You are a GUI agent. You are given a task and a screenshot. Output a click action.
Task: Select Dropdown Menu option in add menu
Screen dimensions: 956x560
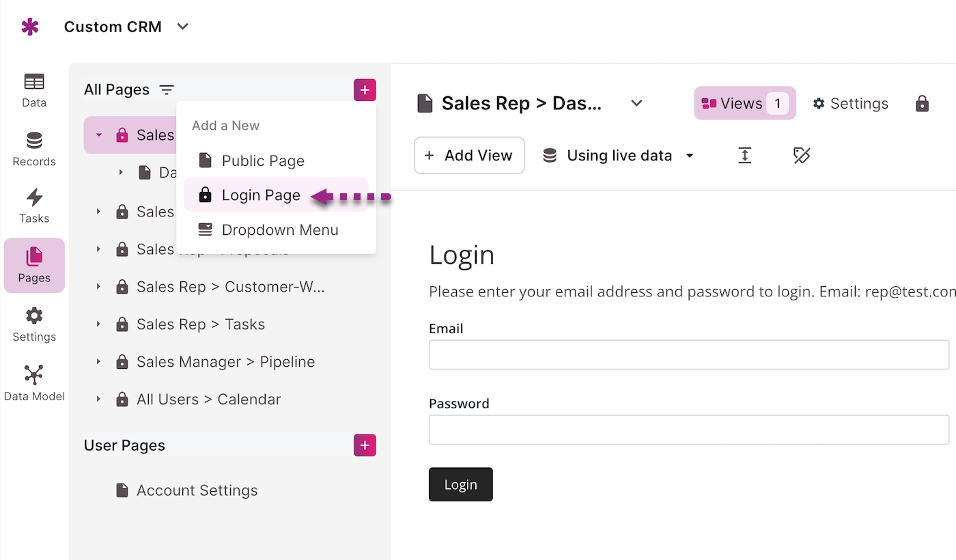coord(280,230)
